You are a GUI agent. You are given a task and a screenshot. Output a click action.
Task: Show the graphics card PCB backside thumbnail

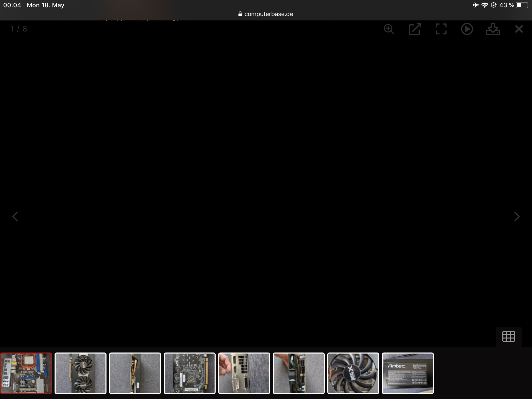point(190,373)
